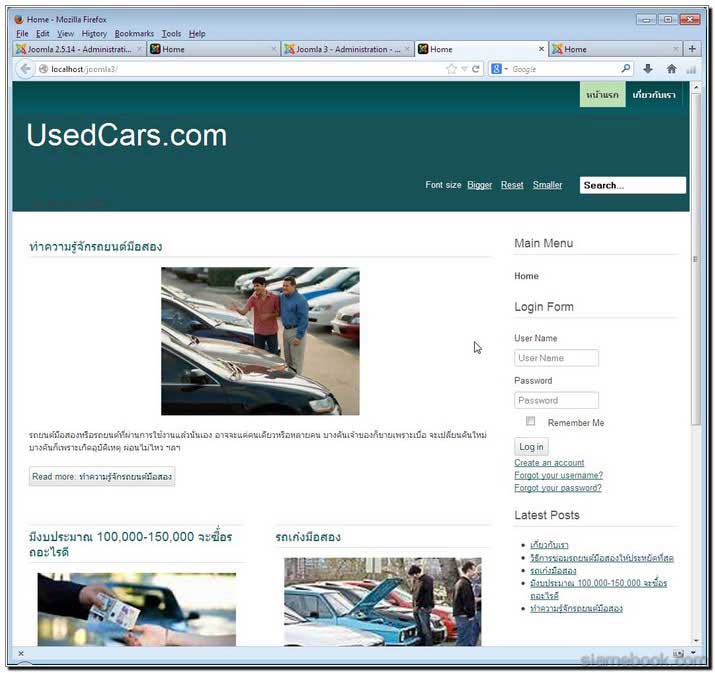The image size is (715, 673).
Task: Switch to the second Home tab
Action: [213, 49]
